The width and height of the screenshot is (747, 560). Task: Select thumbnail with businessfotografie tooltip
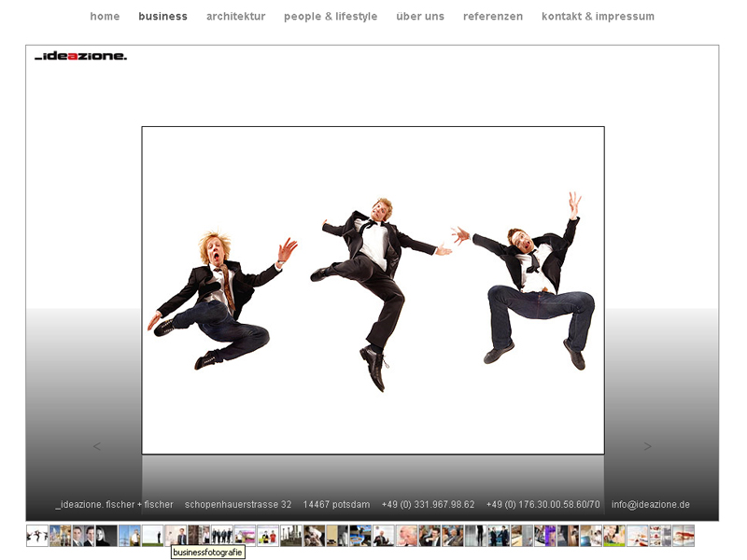(176, 536)
